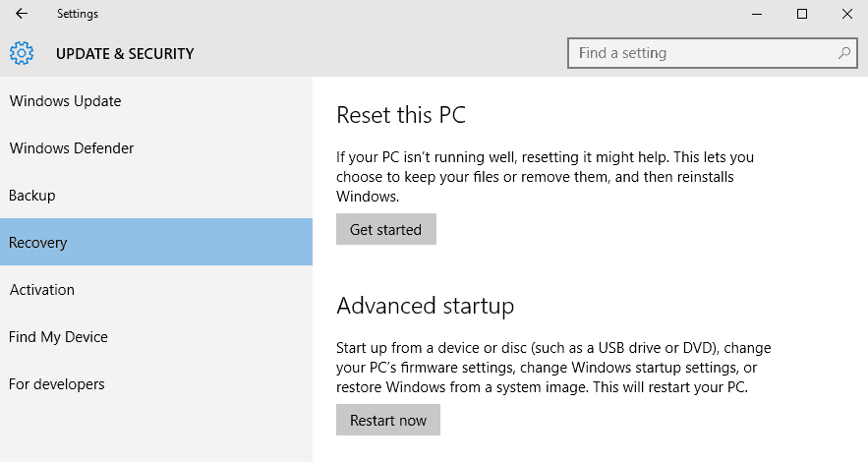Viewport: 868px width, 462px height.
Task: Click the blue Settings gear icon
Action: pos(22,54)
